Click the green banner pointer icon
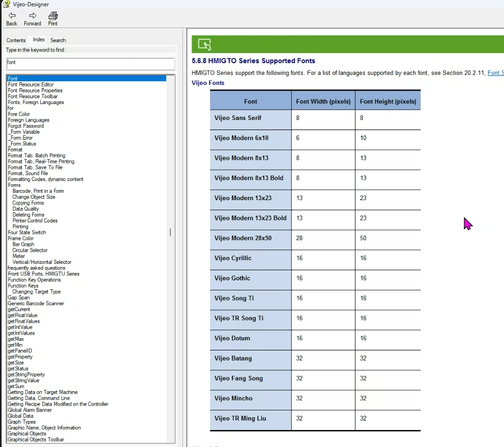The height and width of the screenshot is (447, 504). click(x=204, y=45)
